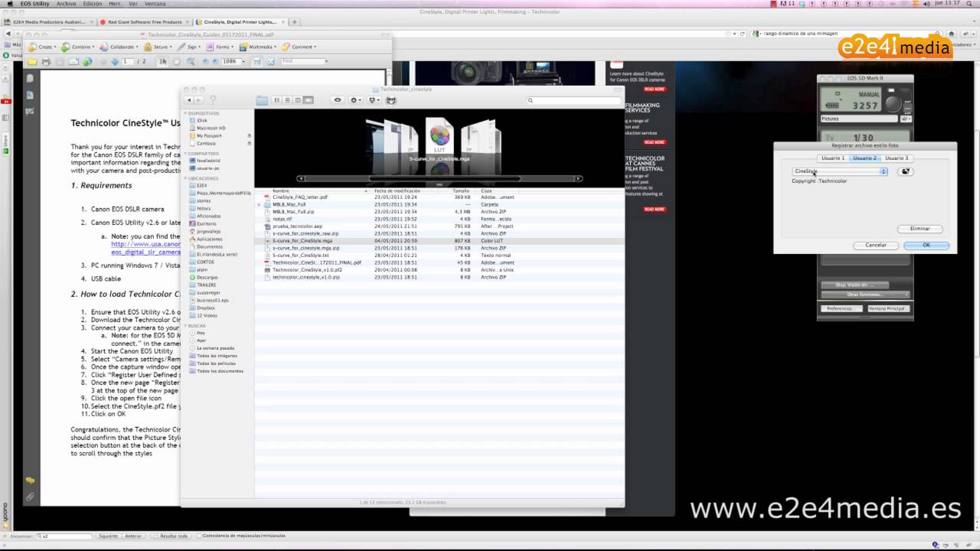Go to next page with Acrobat down arrow
This screenshot has width=980, height=551.
pos(115,61)
